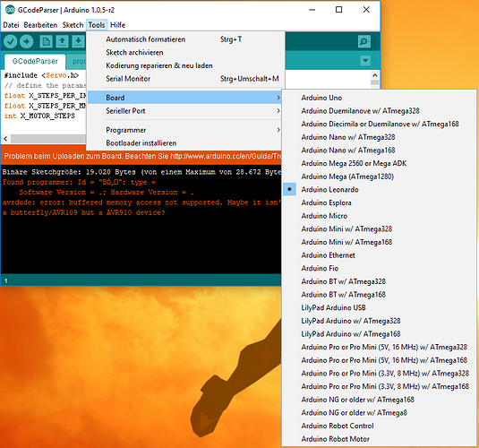Open the Bearbeiten menu

coord(40,25)
